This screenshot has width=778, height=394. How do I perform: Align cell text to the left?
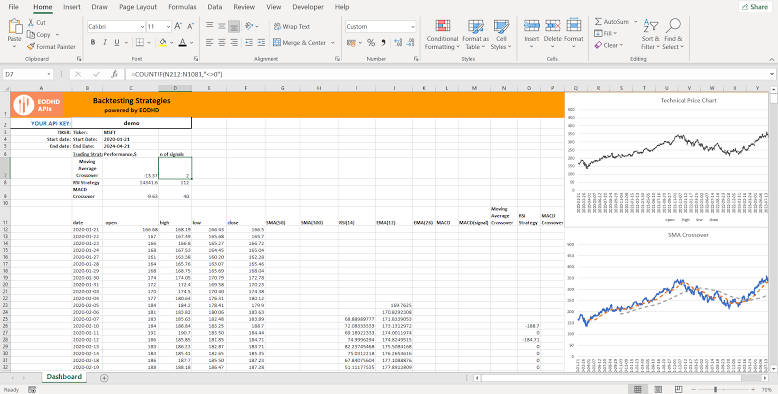209,43
